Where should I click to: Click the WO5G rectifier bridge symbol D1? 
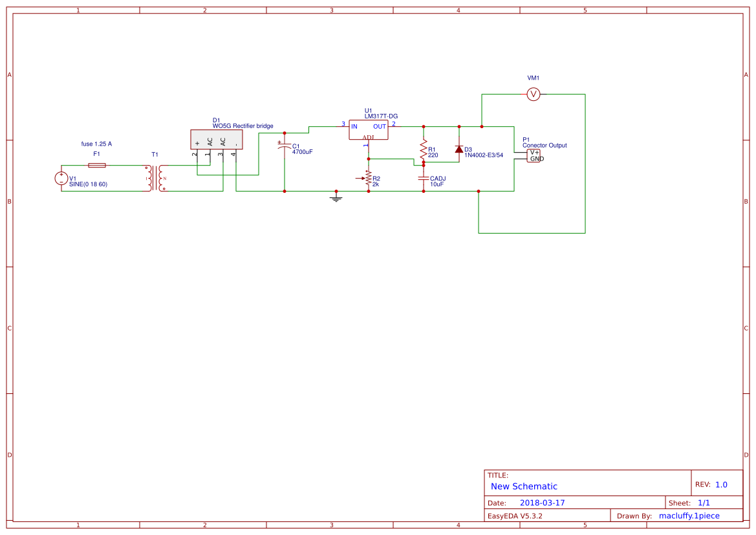click(x=215, y=140)
